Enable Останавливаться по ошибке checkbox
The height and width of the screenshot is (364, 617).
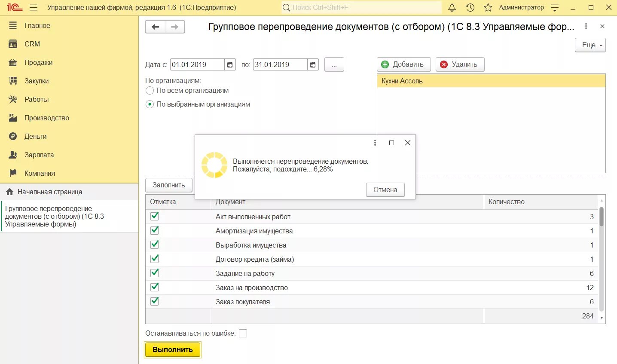point(243,333)
